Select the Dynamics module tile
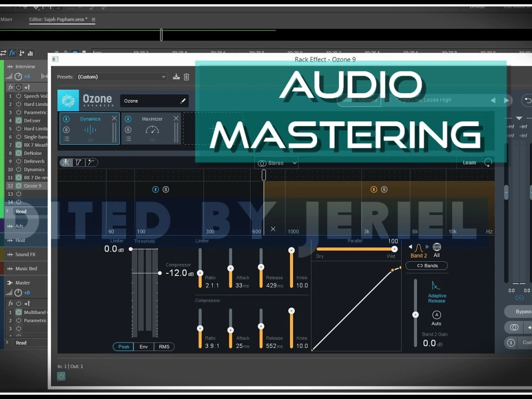 pyautogui.click(x=89, y=129)
